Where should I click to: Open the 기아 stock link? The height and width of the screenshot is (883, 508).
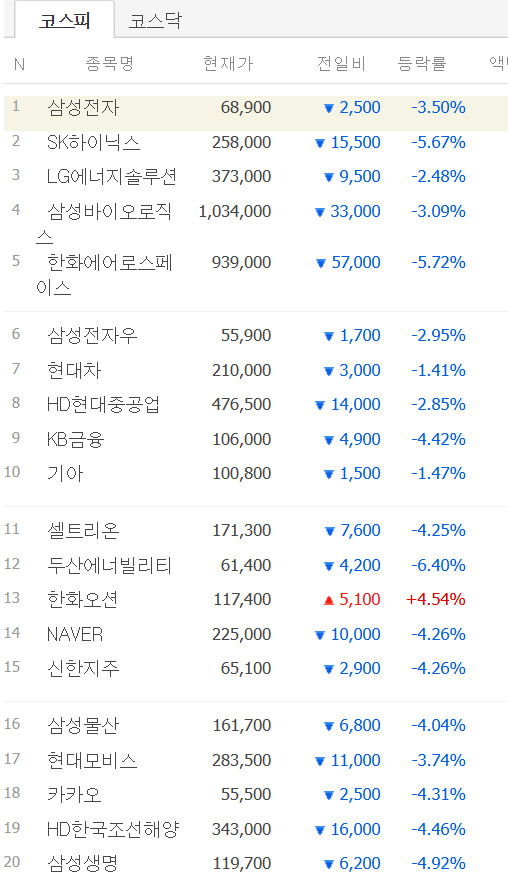click(x=65, y=473)
